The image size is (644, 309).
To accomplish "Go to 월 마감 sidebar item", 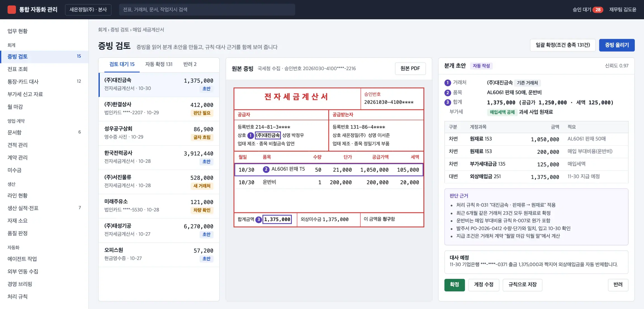I will 44,107.
